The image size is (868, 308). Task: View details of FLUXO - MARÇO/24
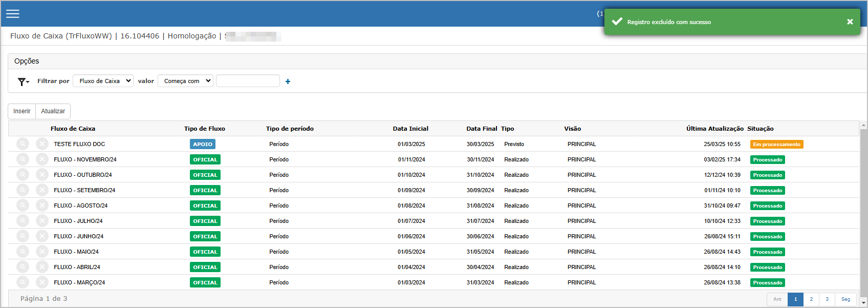[x=23, y=282]
